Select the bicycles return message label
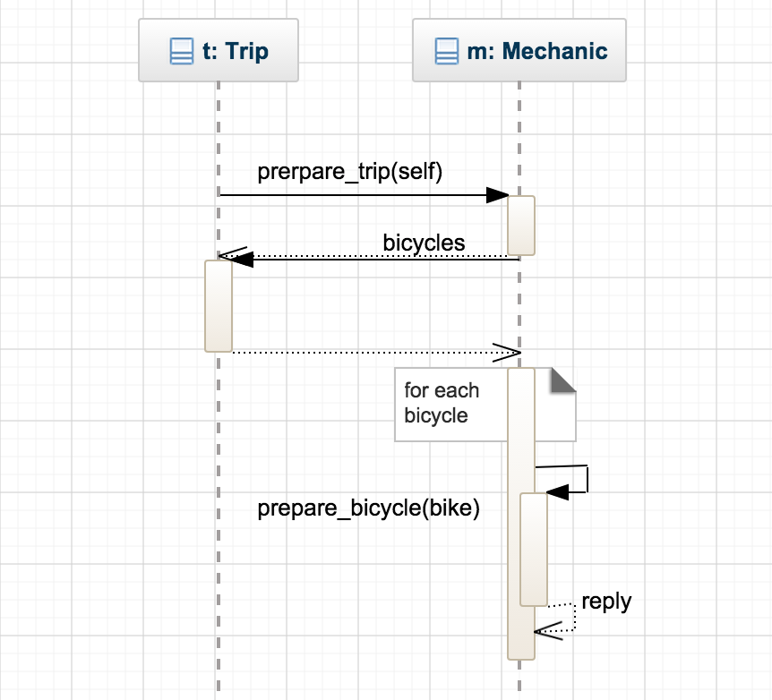772x700 pixels. (x=424, y=243)
